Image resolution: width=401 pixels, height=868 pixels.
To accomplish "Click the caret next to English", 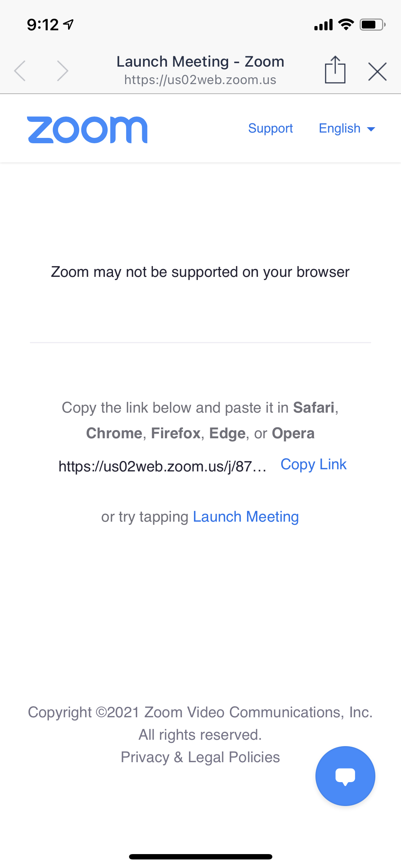I will coord(371,129).
